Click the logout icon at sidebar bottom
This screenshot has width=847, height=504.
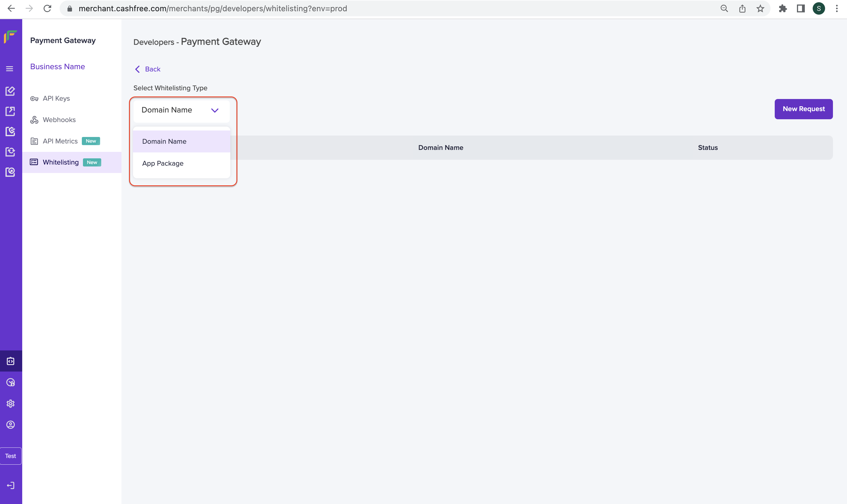10,485
